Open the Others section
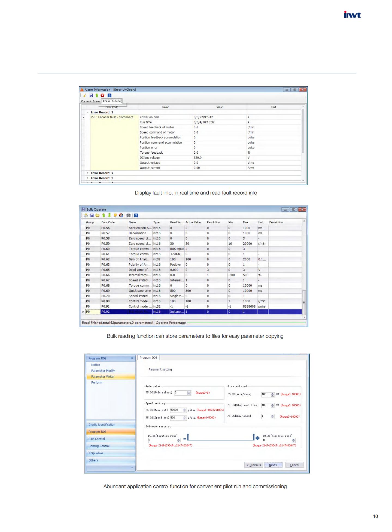This screenshot has height=532, width=392. [111, 460]
